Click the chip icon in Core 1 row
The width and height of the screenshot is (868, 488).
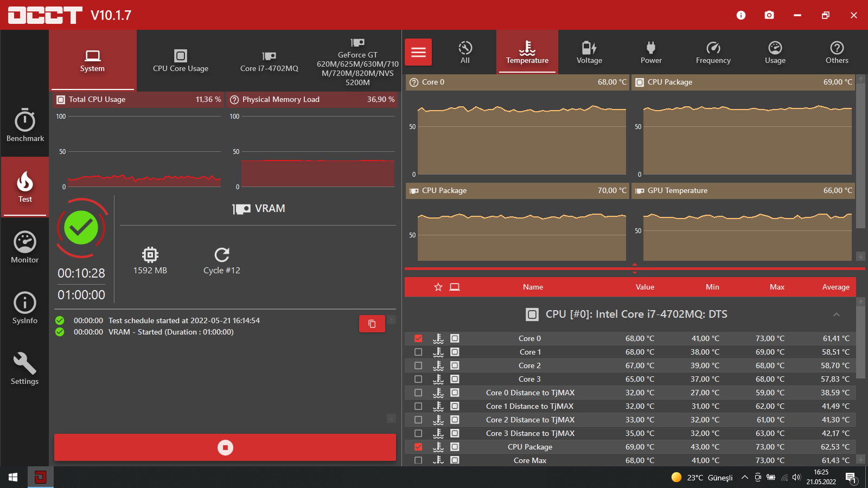455,352
